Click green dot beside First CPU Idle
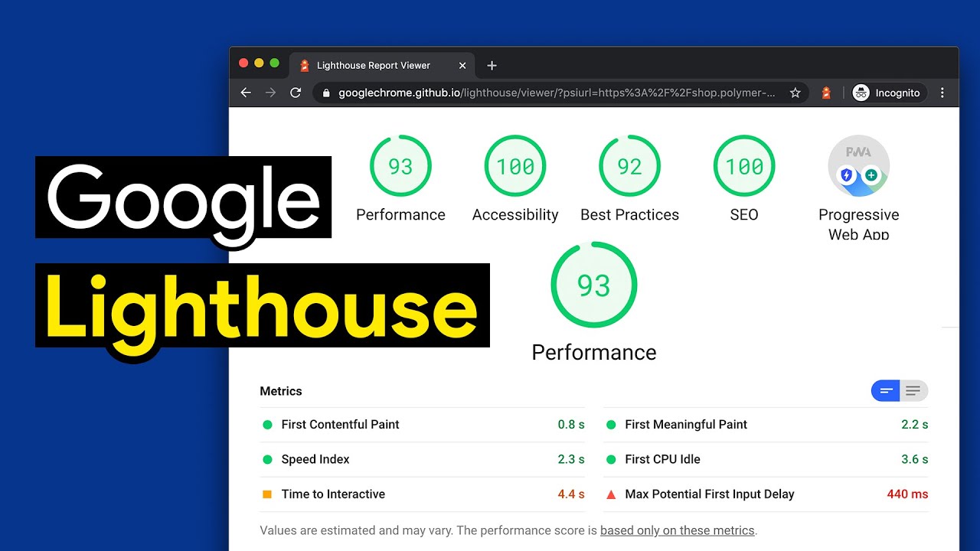The height and width of the screenshot is (551, 980). pos(611,459)
